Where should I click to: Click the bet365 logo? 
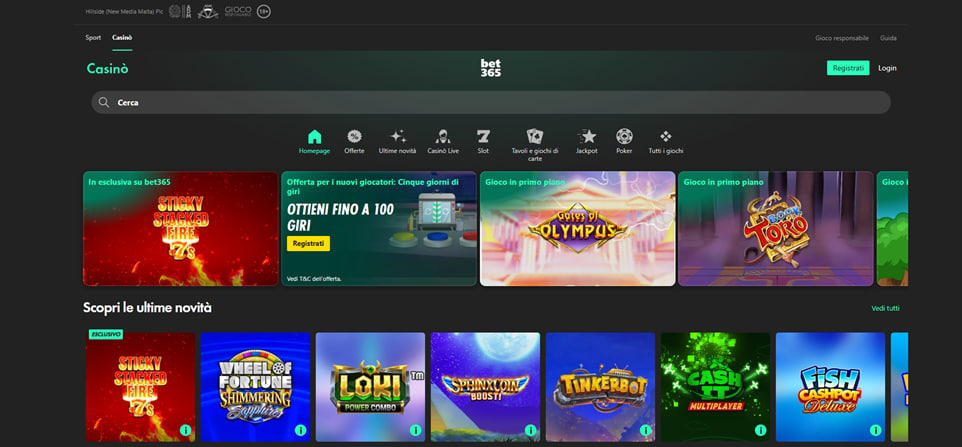click(491, 68)
